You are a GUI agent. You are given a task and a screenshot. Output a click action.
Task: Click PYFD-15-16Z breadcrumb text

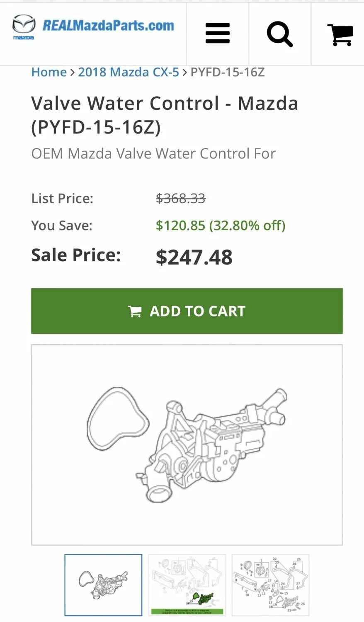(x=227, y=72)
